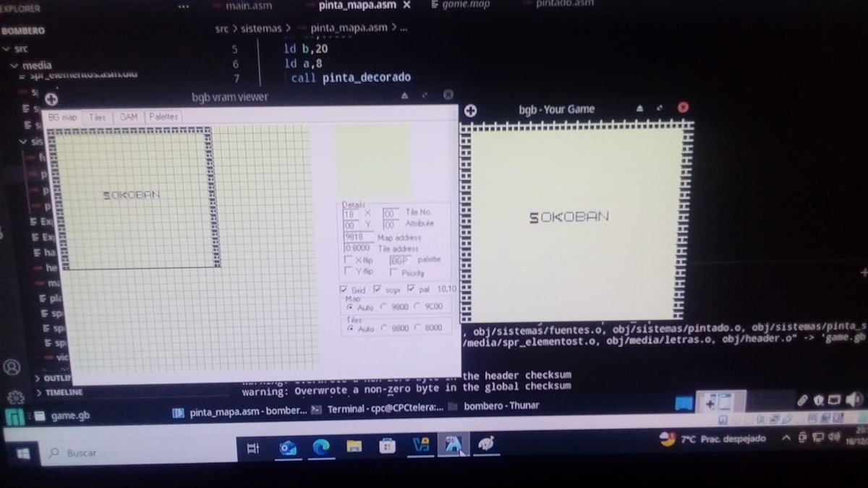Click the BGP palette field
The height and width of the screenshot is (488, 868).
click(400, 260)
